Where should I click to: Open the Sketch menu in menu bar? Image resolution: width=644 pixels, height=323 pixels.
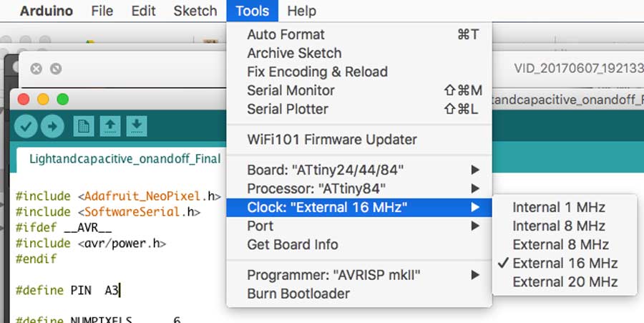[195, 11]
